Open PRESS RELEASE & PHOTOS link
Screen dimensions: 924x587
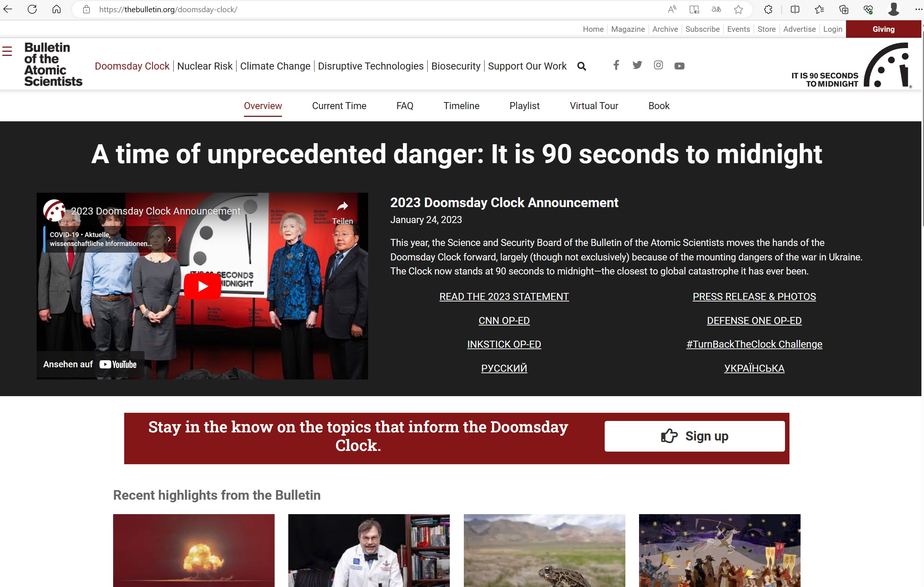tap(754, 296)
